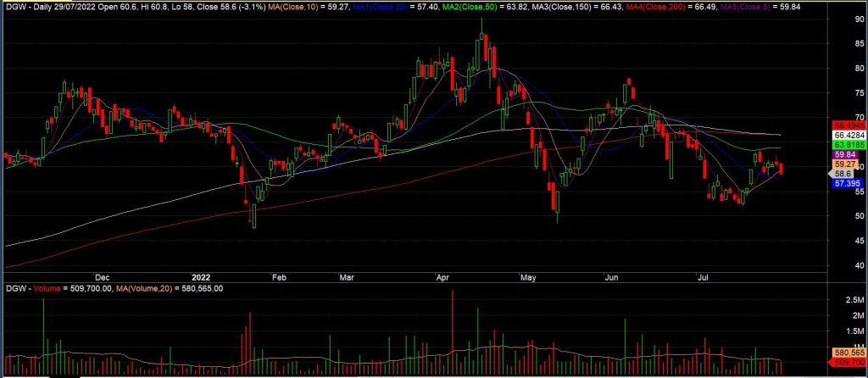Click the purple 59.84 price tag
868x378 pixels.
(843, 155)
